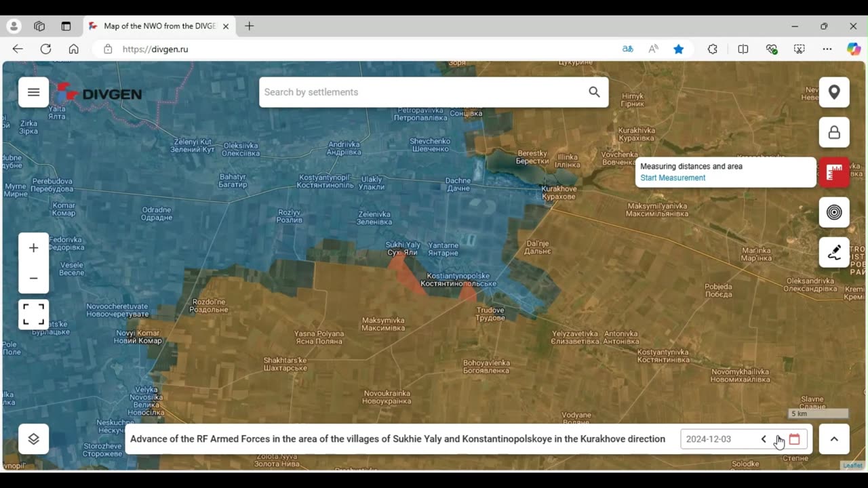Image resolution: width=868 pixels, height=488 pixels.
Task: Click the Andriivka settlement label
Action: (344, 148)
